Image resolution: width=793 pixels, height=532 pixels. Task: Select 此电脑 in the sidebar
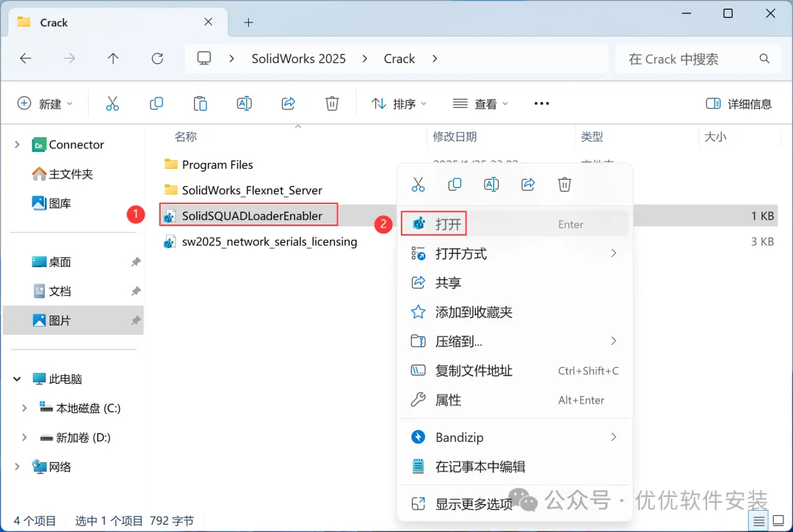[57, 379]
